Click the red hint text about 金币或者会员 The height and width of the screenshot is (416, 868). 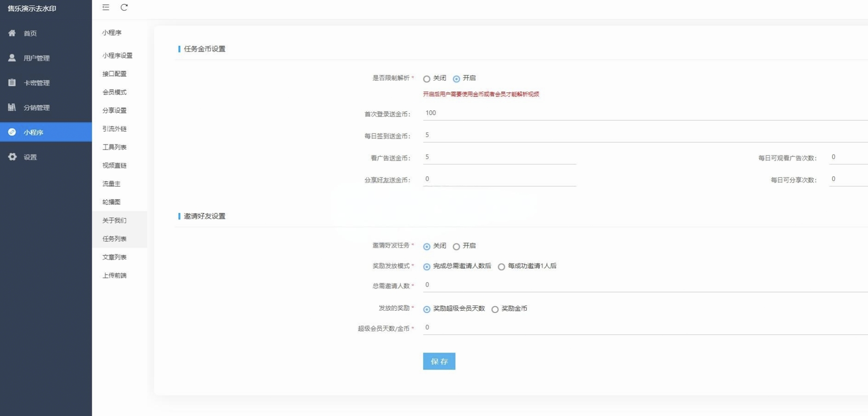[481, 94]
